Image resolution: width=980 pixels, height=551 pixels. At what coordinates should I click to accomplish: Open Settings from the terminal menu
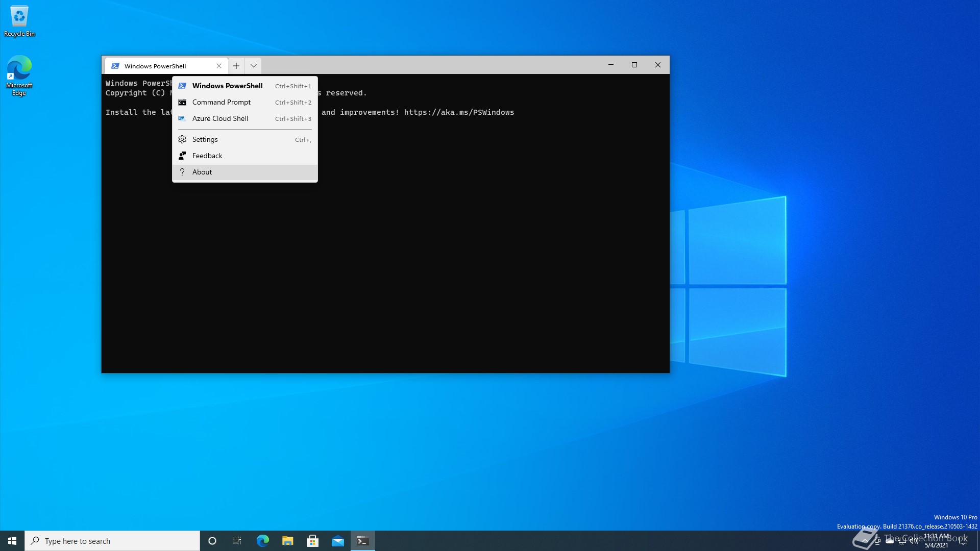coord(245,139)
